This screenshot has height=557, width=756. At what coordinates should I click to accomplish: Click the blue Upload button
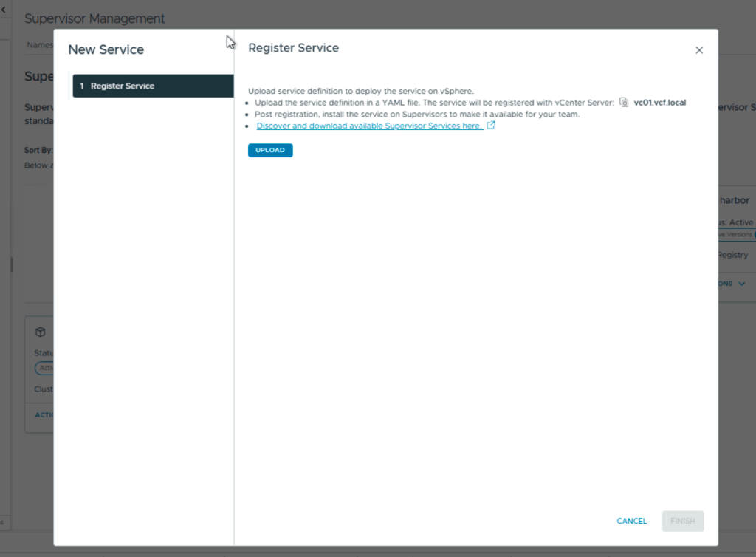coord(270,150)
